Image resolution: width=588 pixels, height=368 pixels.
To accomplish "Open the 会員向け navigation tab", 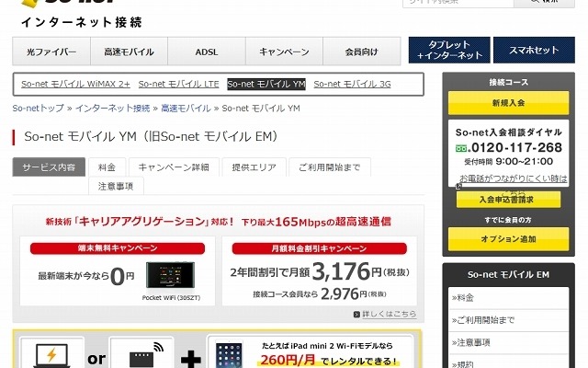I will (x=361, y=52).
